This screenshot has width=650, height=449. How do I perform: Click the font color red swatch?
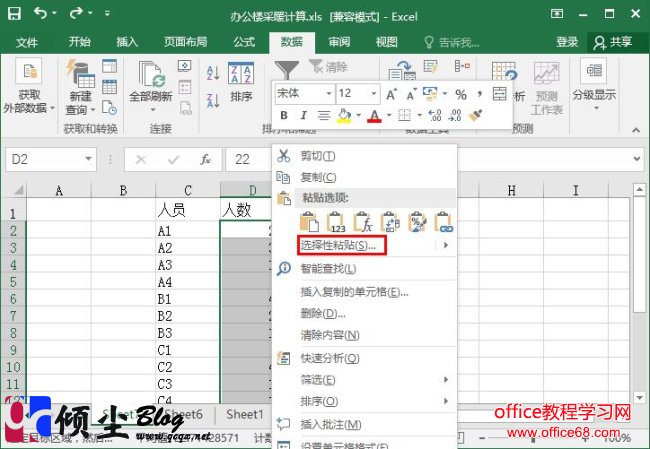coord(374,116)
